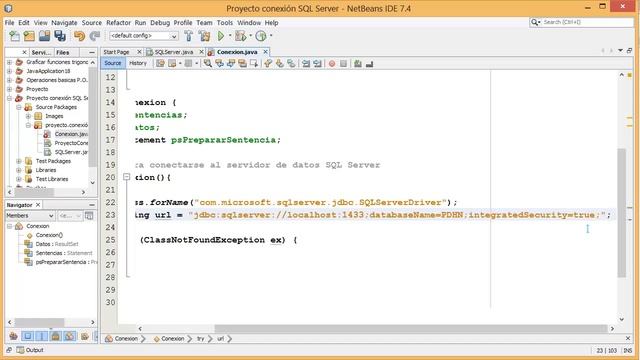Click the Build Project hammer icon

point(189,36)
